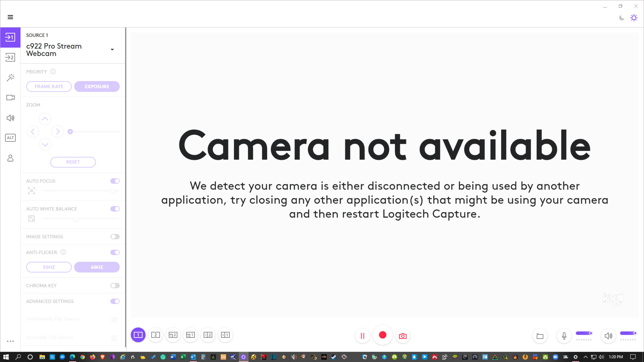
Task: Expand the c922 Pro Stream Webcam dropdown
Action: (x=112, y=50)
